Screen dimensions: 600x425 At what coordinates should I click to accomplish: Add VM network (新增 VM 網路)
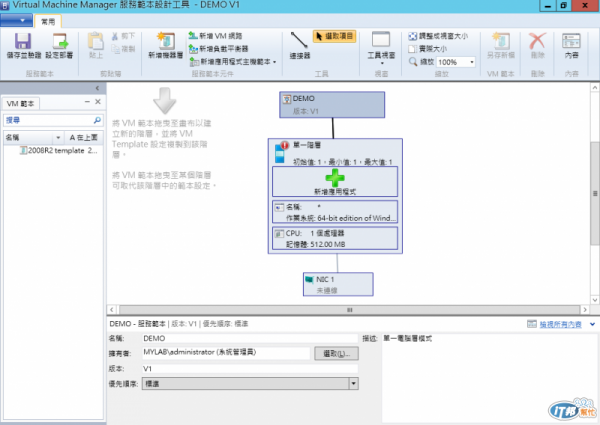[x=215, y=36]
